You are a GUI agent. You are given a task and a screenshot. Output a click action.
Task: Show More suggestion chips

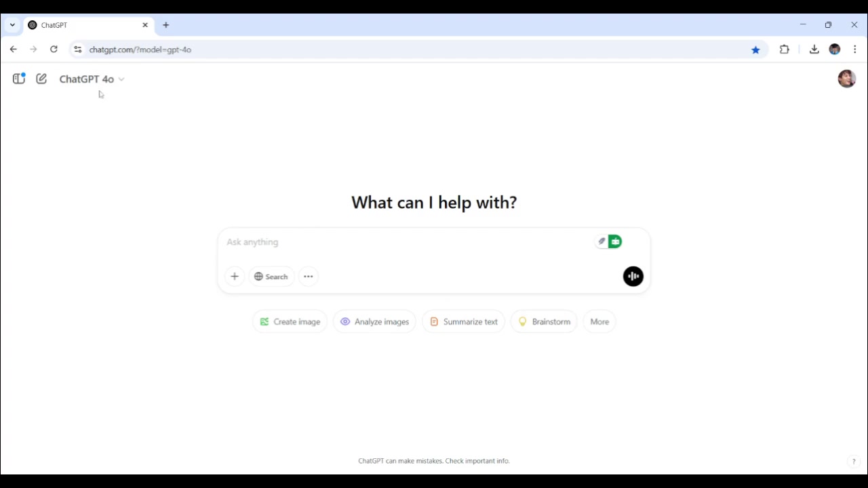[599, 322]
